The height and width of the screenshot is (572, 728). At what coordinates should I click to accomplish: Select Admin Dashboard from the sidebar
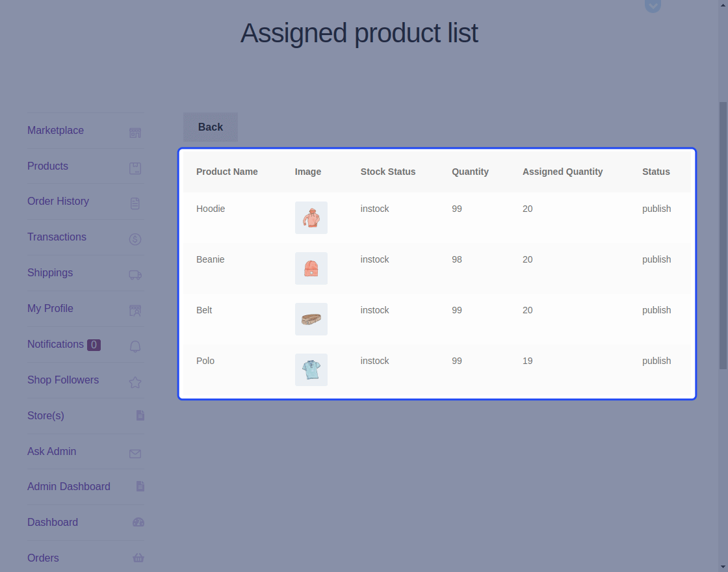69,486
